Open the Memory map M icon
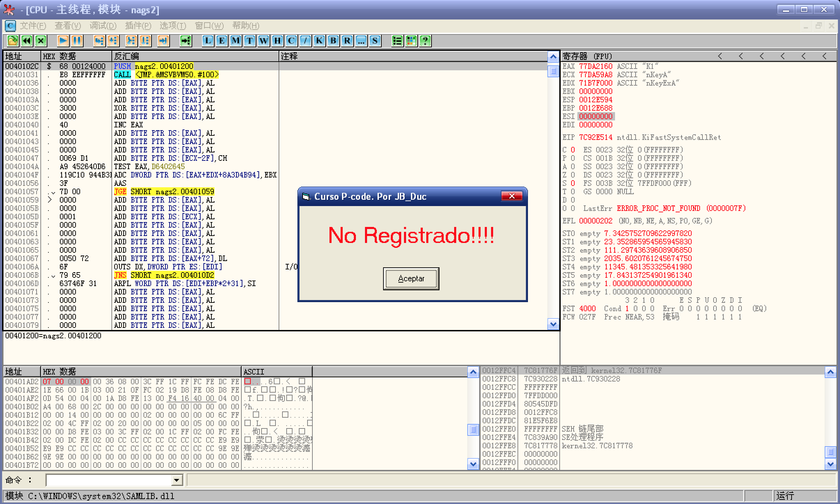The image size is (840, 504). click(236, 41)
